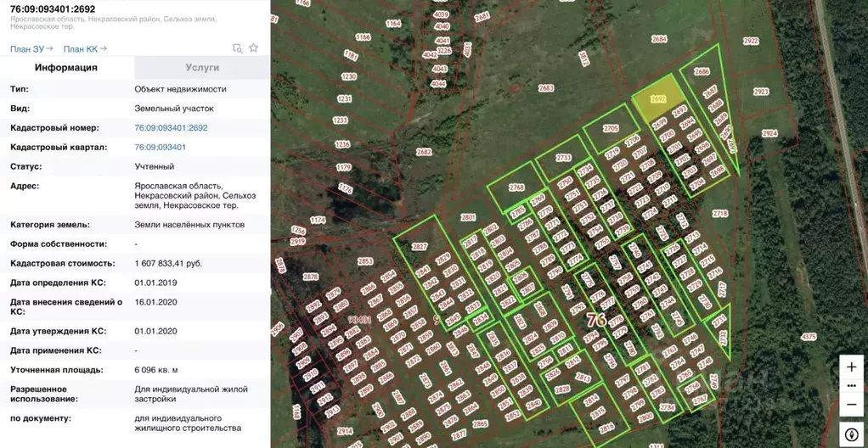This screenshot has width=868, height=448.
Task: Click map parcel label 2865
Action: 480,424
